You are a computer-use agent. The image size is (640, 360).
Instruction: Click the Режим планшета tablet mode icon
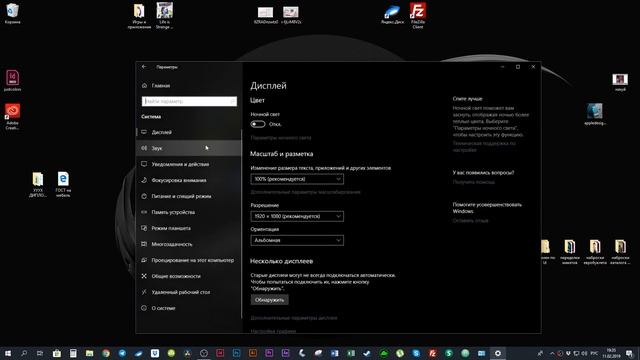coord(144,228)
